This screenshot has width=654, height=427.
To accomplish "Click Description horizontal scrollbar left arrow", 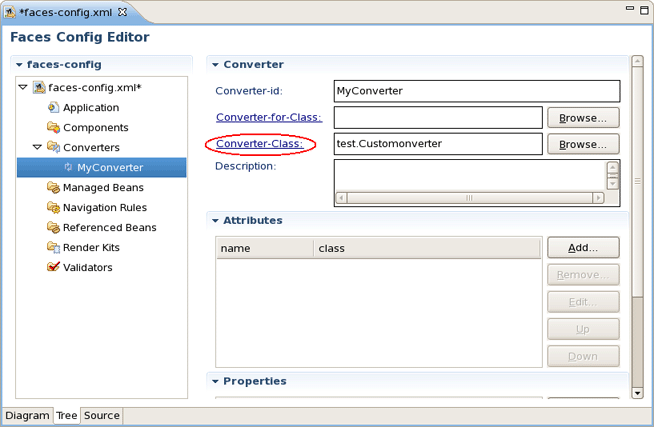I will [x=341, y=198].
